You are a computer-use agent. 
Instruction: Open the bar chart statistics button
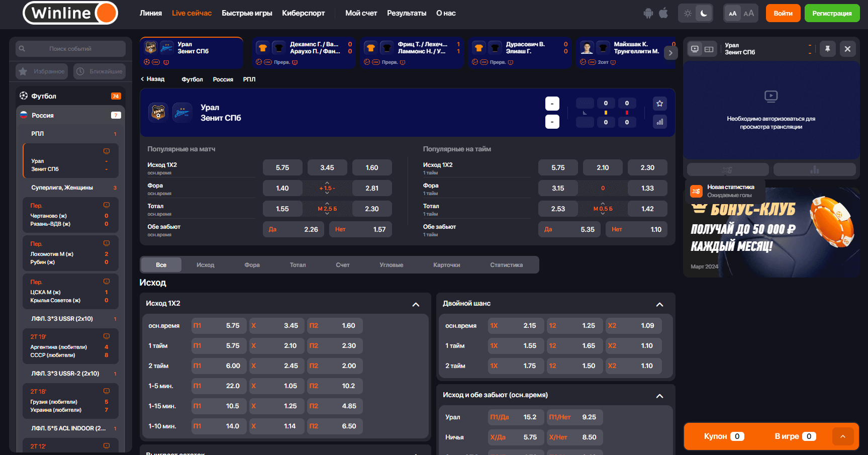tap(815, 169)
